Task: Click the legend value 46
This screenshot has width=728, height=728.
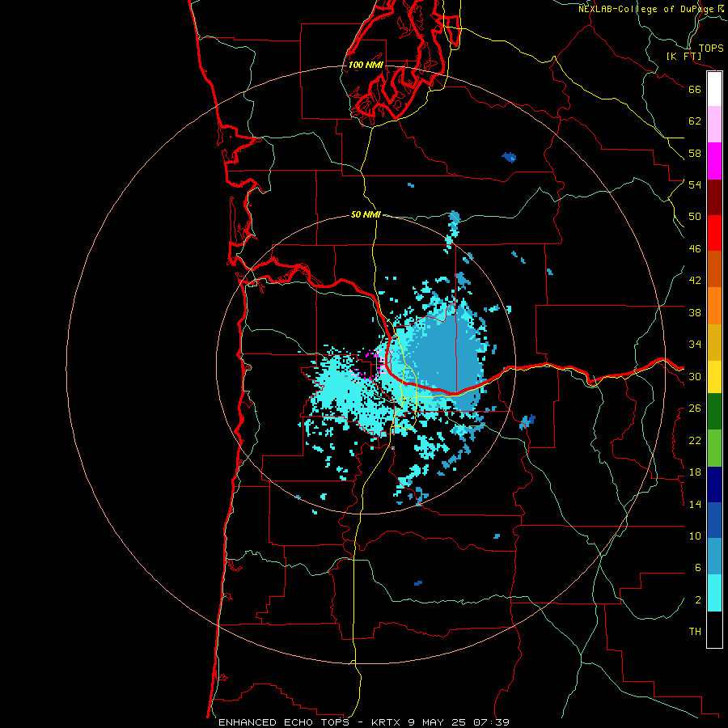Action: point(695,248)
